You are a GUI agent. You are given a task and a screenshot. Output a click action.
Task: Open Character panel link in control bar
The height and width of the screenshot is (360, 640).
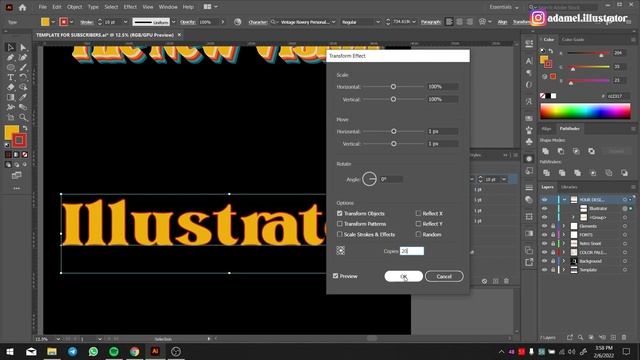pos(258,22)
